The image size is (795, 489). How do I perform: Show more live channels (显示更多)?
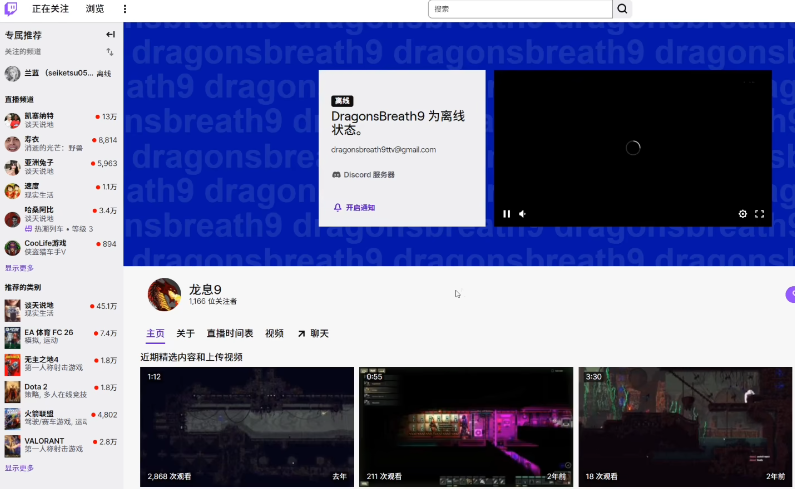point(19,268)
